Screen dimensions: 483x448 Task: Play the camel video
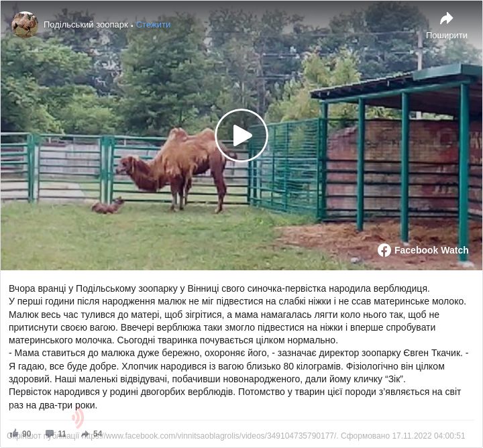tap(241, 135)
